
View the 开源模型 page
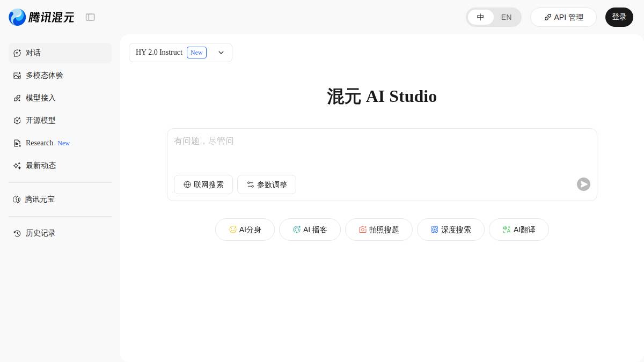point(41,120)
